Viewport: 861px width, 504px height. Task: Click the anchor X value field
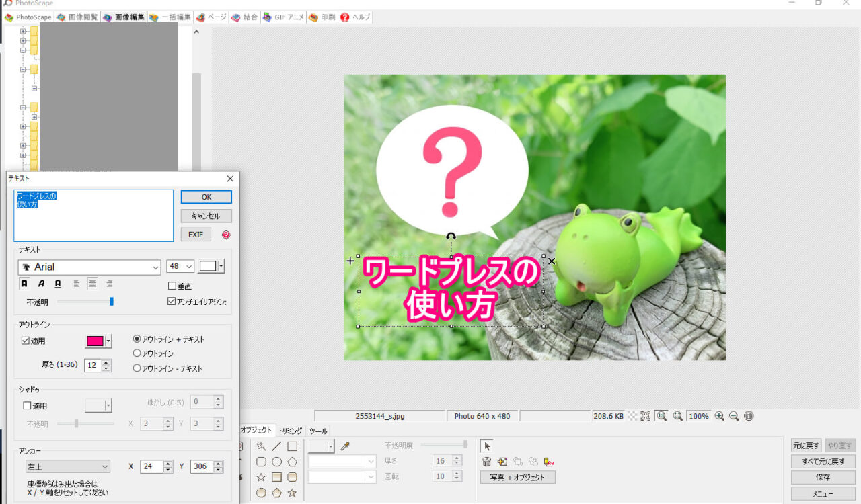pos(152,466)
